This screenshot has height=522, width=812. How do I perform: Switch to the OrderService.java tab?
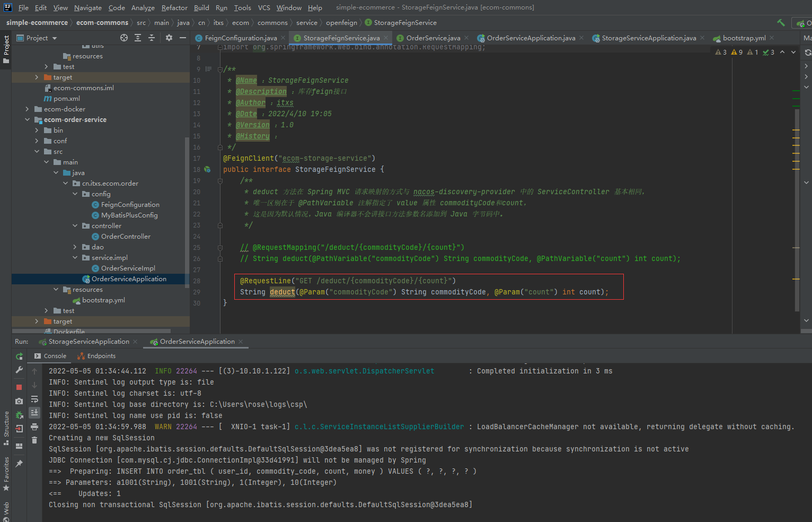click(433, 38)
